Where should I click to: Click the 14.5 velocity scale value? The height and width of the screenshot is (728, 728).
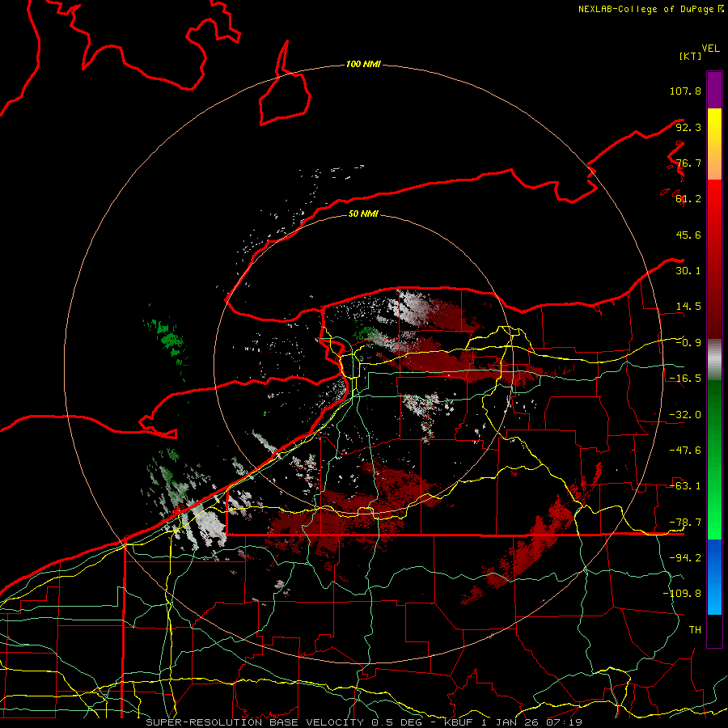tap(688, 307)
